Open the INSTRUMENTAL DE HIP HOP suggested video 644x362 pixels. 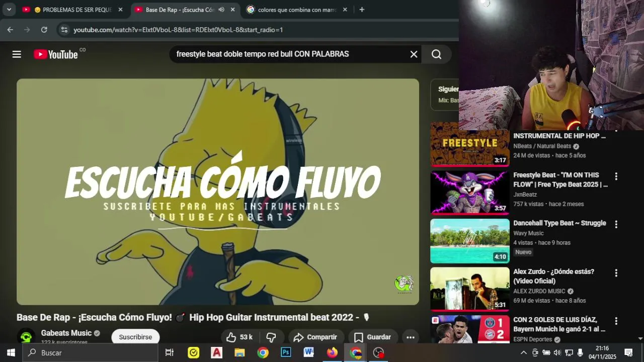point(559,136)
